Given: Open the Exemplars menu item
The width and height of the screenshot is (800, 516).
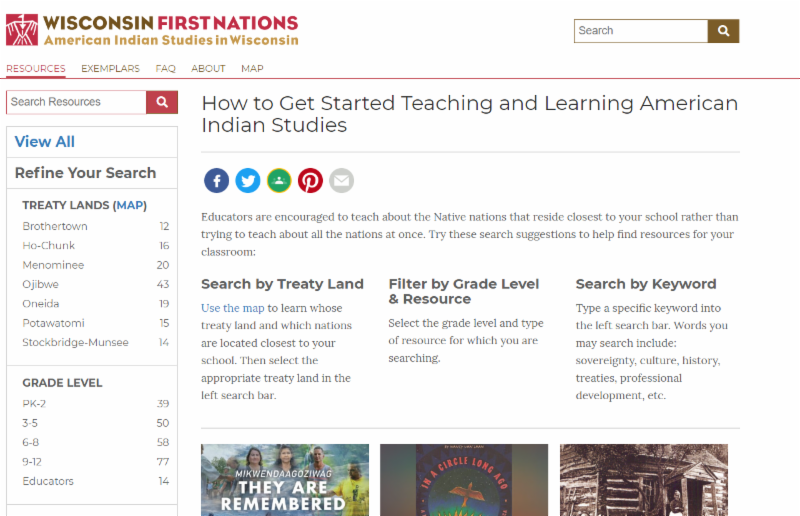Looking at the screenshot, I should point(110,69).
